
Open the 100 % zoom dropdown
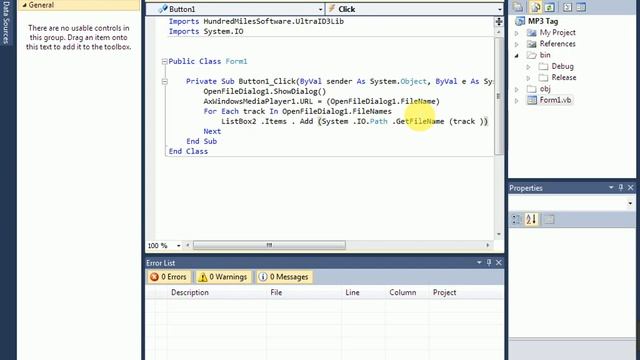tap(178, 246)
